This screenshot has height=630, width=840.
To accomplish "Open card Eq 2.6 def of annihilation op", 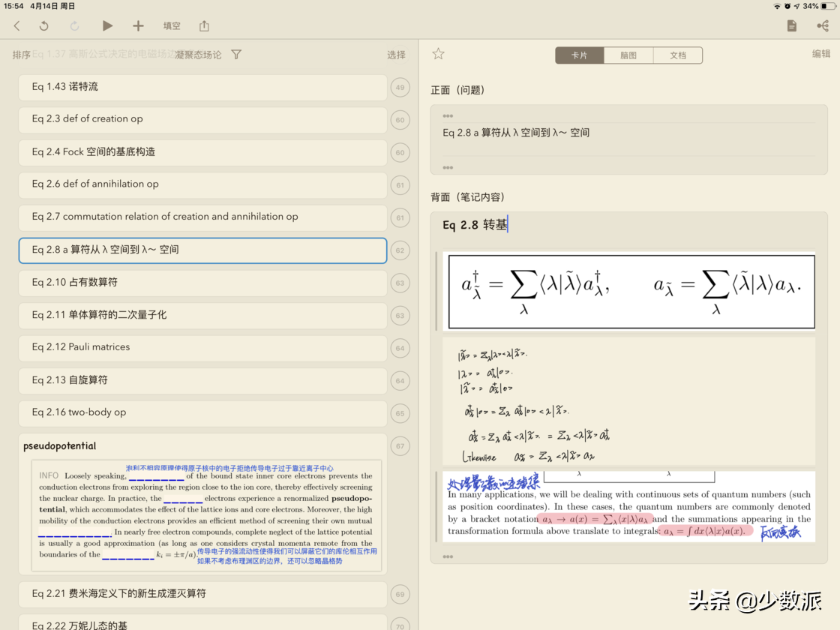I will 202,184.
